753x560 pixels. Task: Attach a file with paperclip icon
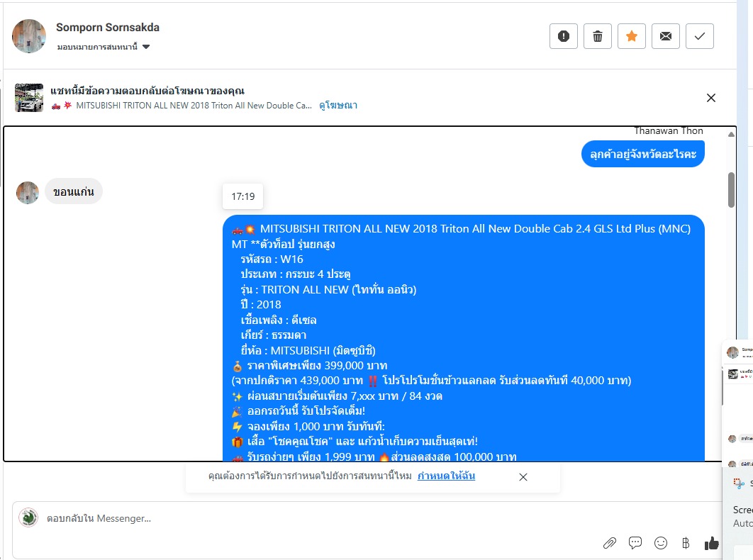[609, 543]
